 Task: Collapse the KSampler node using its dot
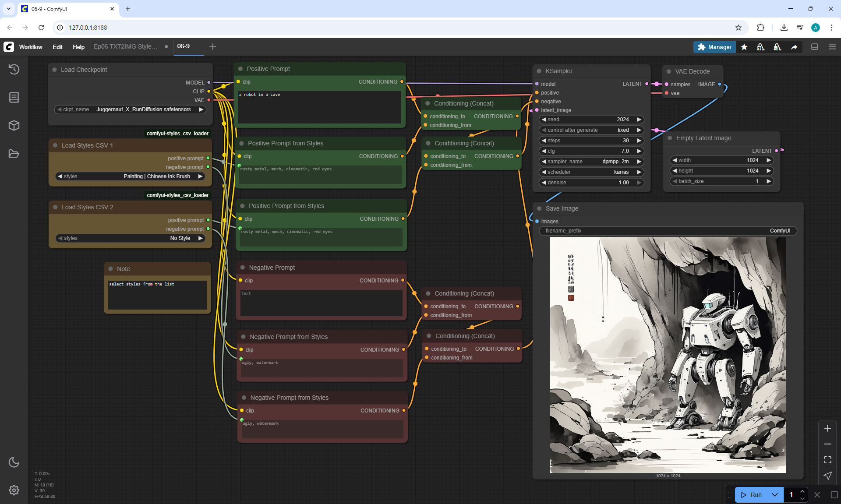[x=539, y=71]
